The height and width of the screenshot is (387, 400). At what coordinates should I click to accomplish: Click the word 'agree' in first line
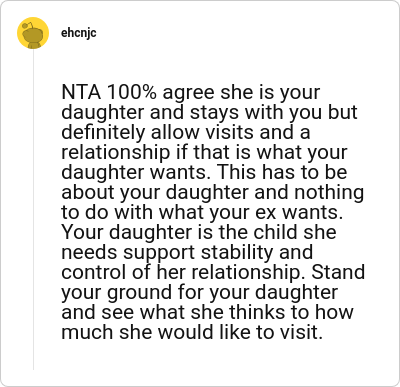[188, 94]
